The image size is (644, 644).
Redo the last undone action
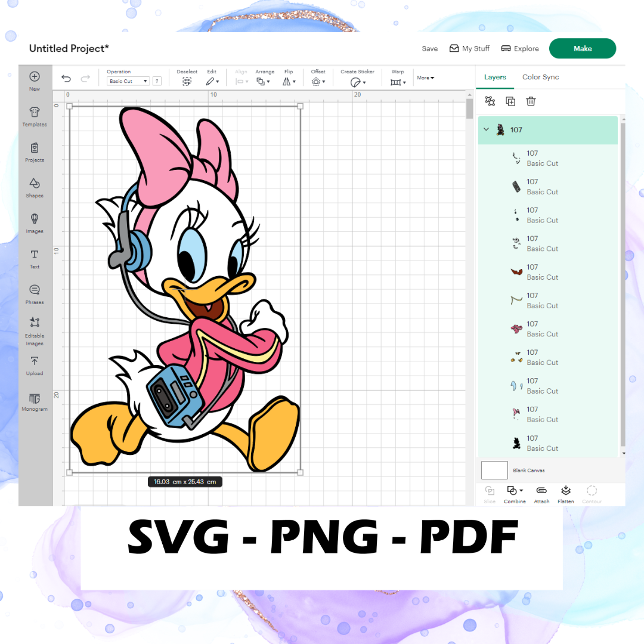[x=85, y=79]
